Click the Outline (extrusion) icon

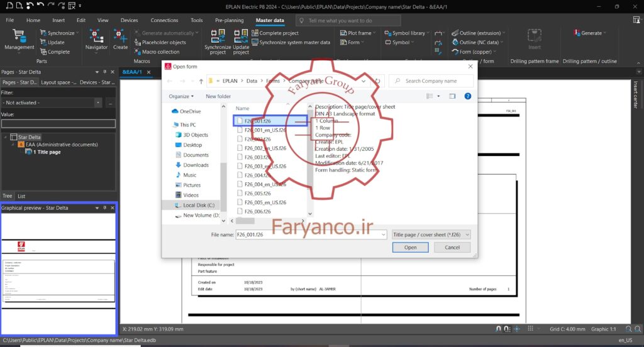(455, 33)
